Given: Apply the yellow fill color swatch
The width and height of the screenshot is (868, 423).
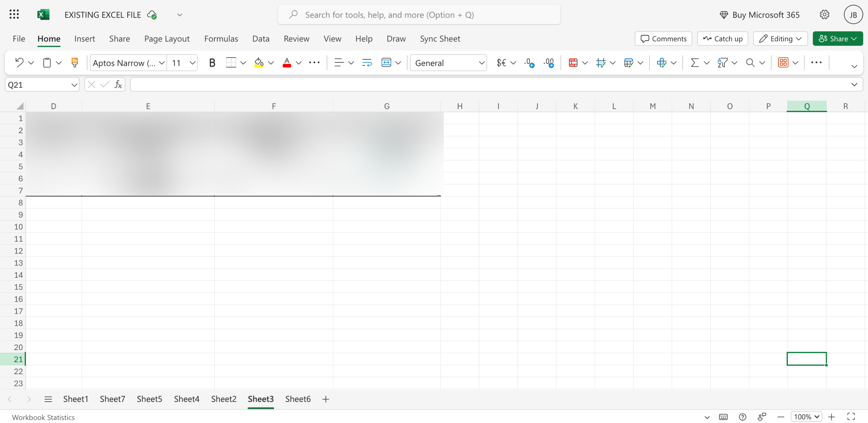Looking at the screenshot, I should click(259, 63).
